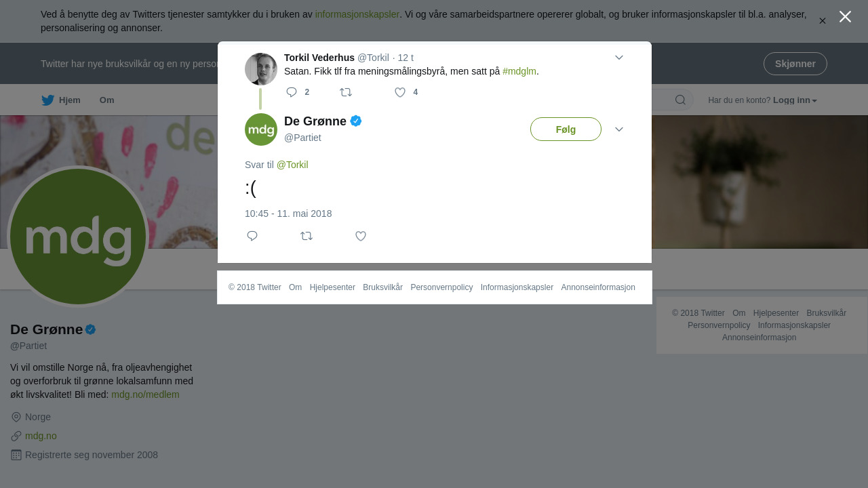Image resolution: width=868 pixels, height=488 pixels.
Task: Retweet Torkil Vederhus's tweet
Action: [x=346, y=92]
